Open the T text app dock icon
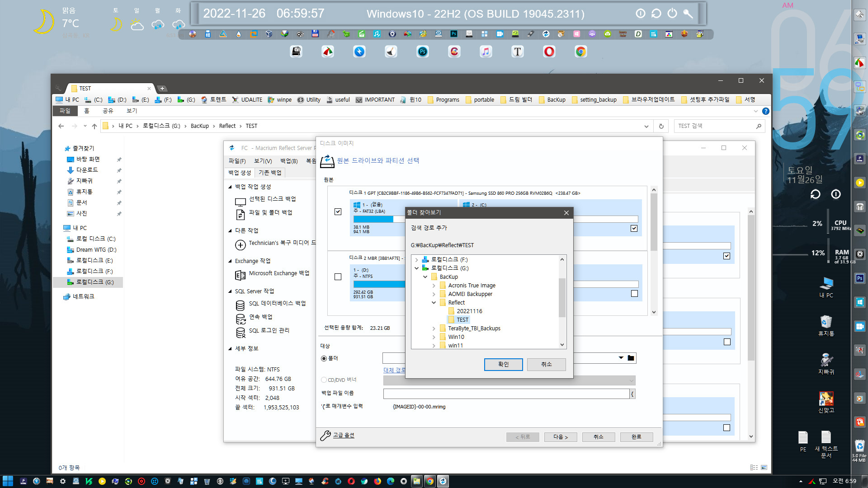The image size is (868, 488). click(x=518, y=52)
